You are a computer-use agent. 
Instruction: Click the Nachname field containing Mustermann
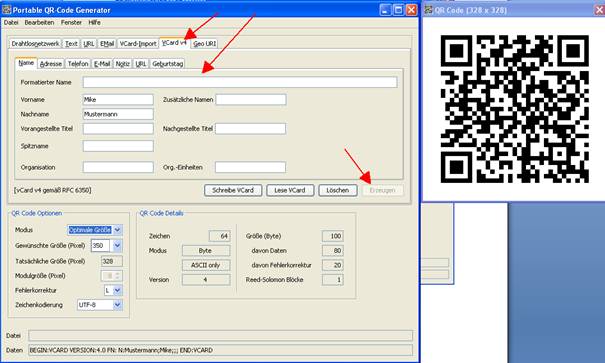(x=118, y=114)
